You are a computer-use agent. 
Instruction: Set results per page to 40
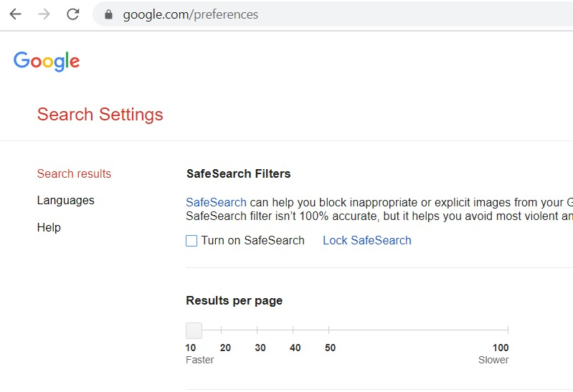tap(293, 330)
